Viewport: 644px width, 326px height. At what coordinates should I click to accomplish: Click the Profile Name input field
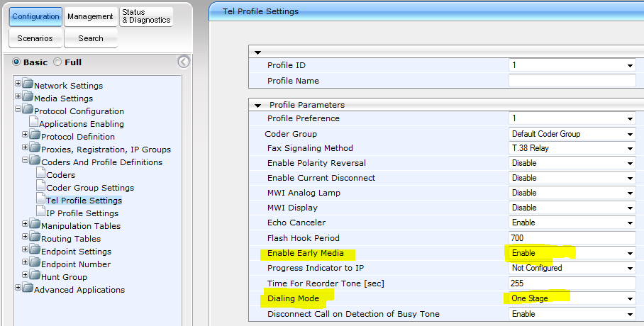click(572, 81)
